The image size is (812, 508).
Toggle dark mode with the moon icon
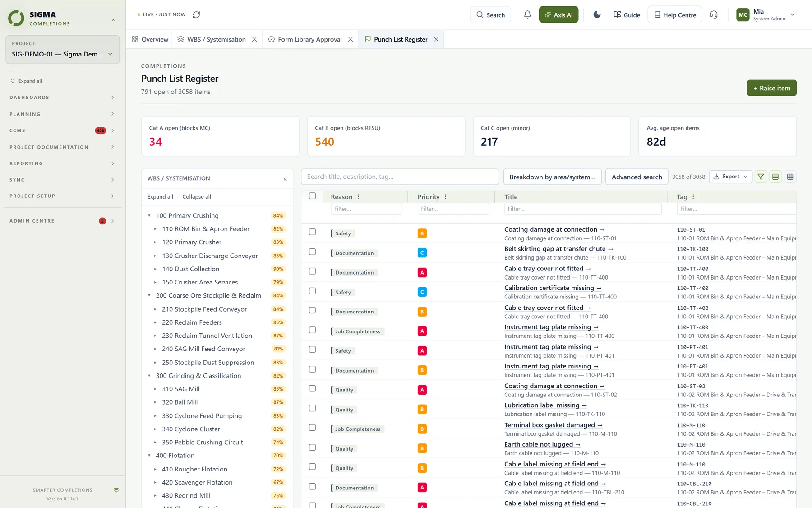point(597,14)
